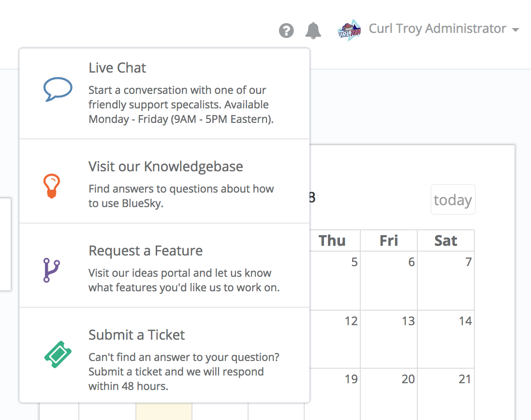Select Submit a Ticket menu title

coord(136,335)
